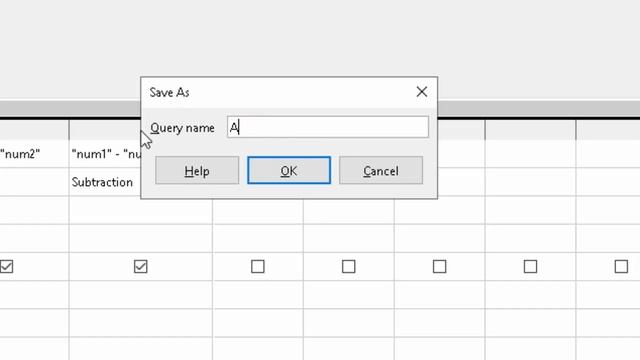Uncheck Visible box under num2 column
This screenshot has width=640, height=360.
pyautogui.click(x=7, y=267)
